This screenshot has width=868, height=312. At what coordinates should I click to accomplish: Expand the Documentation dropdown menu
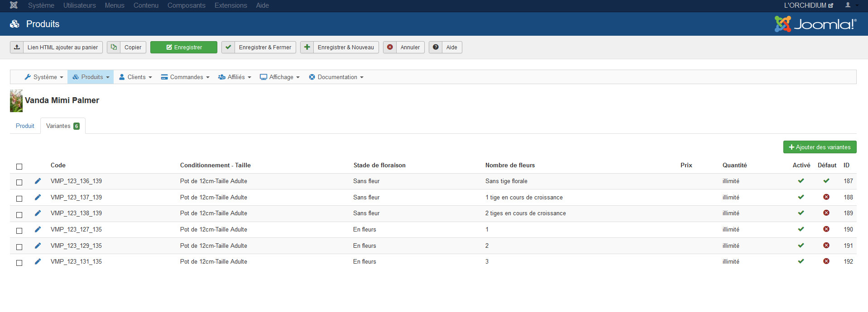336,77
